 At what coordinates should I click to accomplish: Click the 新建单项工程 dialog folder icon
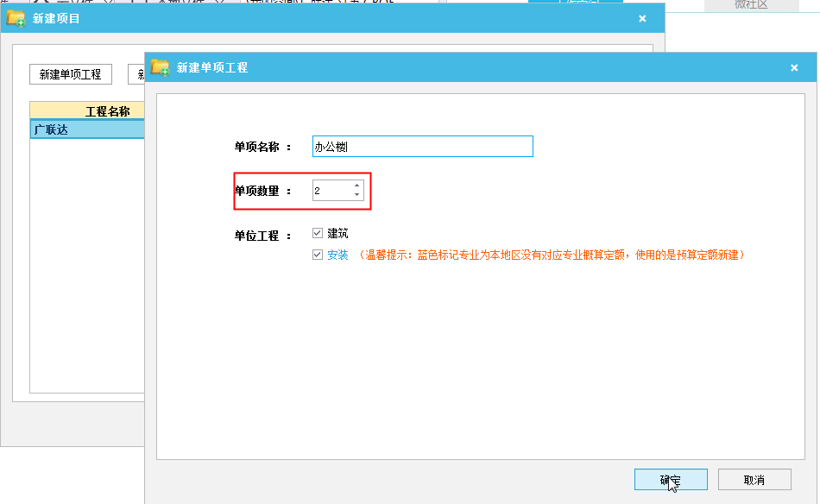[160, 66]
